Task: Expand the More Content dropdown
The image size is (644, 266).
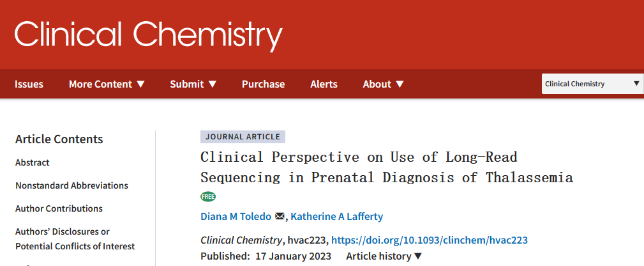Action: pyautogui.click(x=107, y=84)
